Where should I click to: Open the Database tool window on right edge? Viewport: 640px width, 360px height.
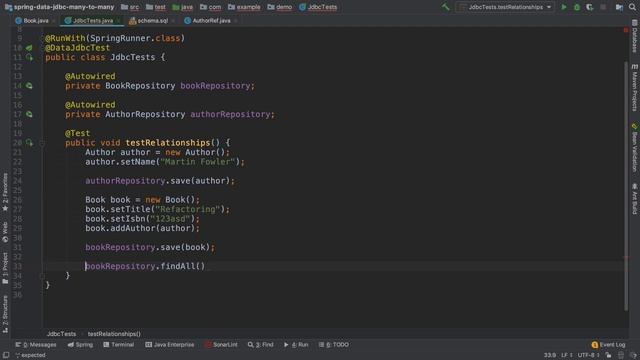pyautogui.click(x=635, y=37)
